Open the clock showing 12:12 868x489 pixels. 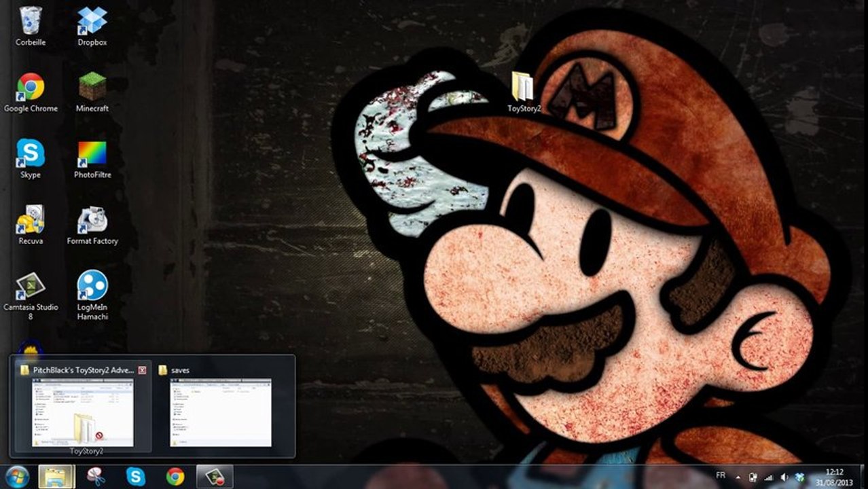point(835,477)
